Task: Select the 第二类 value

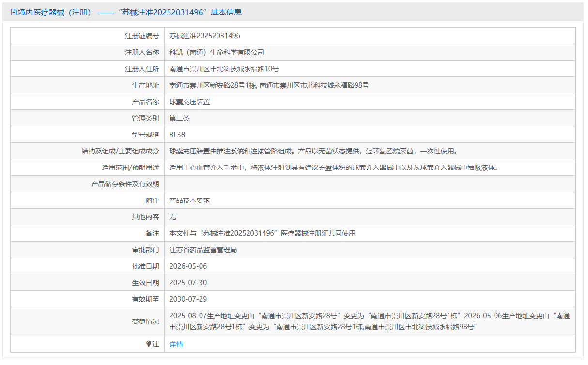Action: point(180,118)
